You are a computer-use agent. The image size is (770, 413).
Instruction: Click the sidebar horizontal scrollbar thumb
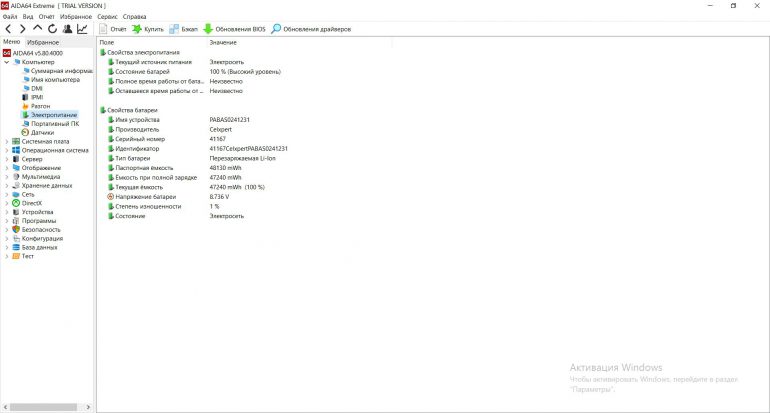point(43,407)
